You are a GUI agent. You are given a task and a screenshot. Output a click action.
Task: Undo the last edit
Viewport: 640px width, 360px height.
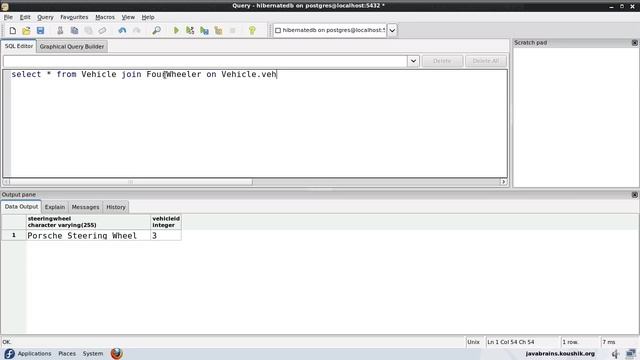(122, 31)
